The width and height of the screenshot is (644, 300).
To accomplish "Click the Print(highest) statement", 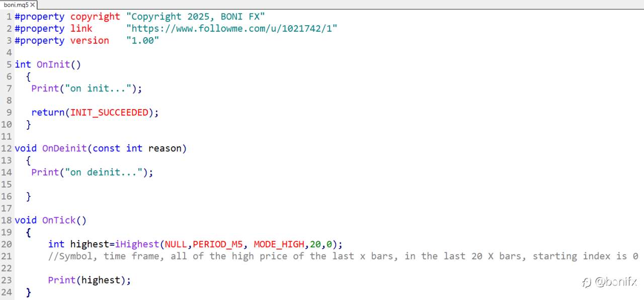I will tap(89, 280).
